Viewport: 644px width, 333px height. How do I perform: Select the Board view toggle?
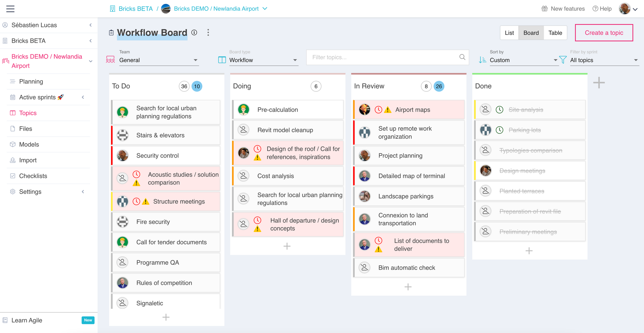[531, 33]
